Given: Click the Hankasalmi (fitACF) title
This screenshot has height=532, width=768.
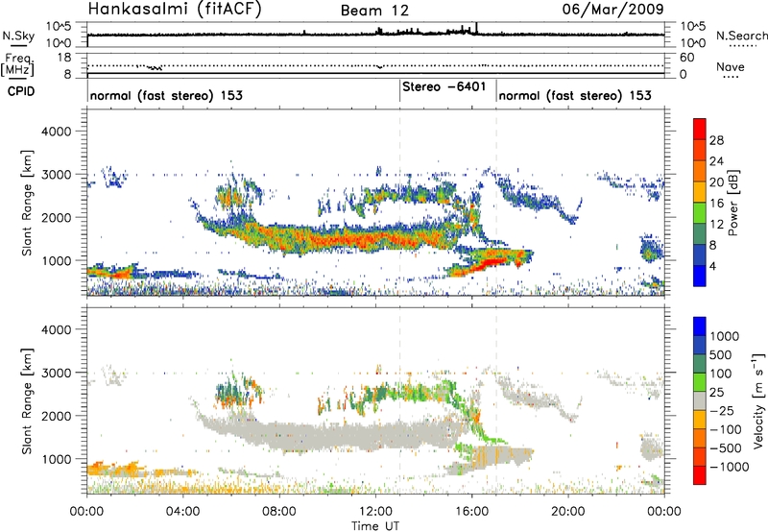Looking at the screenshot, I should point(175,9).
